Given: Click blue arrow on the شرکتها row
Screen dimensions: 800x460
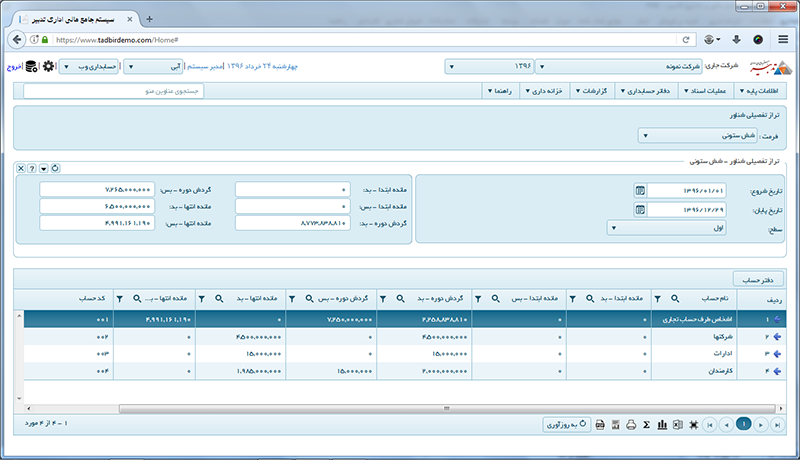Looking at the screenshot, I should (x=778, y=336).
